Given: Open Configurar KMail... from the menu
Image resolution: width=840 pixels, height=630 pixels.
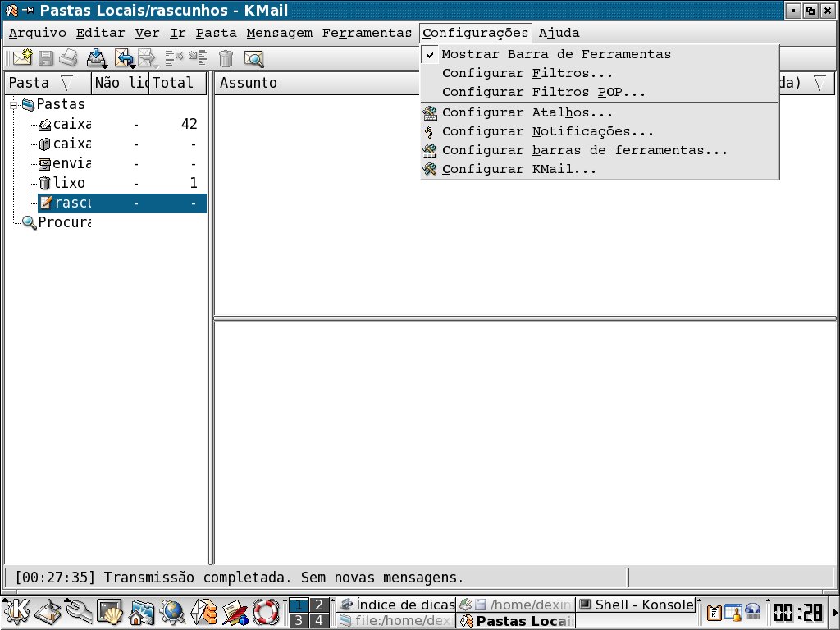Looking at the screenshot, I should click(600, 169).
